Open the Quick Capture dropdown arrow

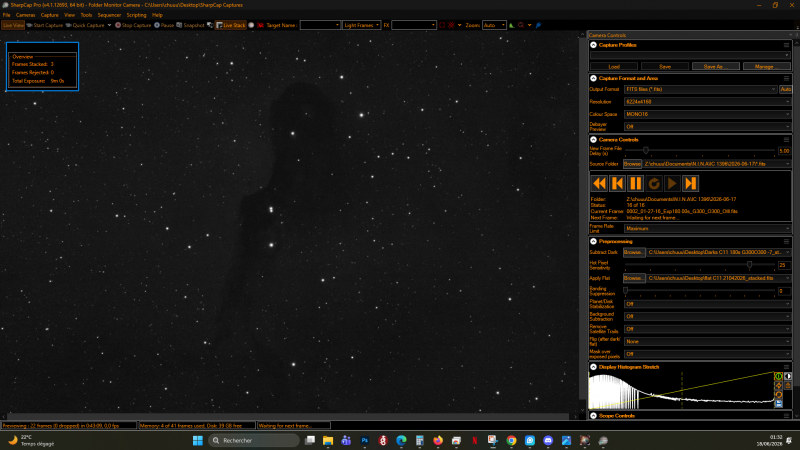pyautogui.click(x=109, y=25)
